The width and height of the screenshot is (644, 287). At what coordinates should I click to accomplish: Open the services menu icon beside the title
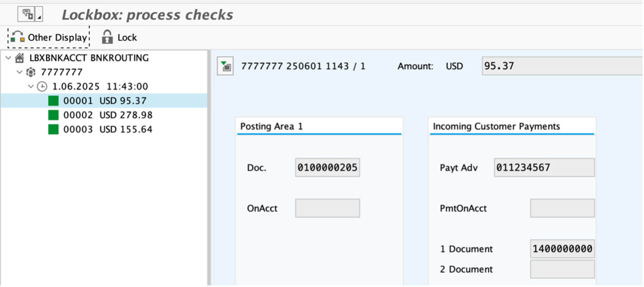tap(30, 15)
